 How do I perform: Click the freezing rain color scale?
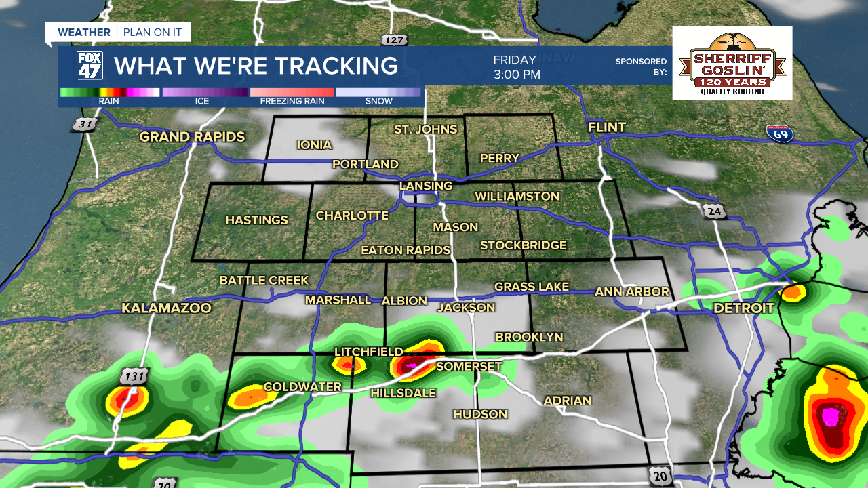click(292, 92)
